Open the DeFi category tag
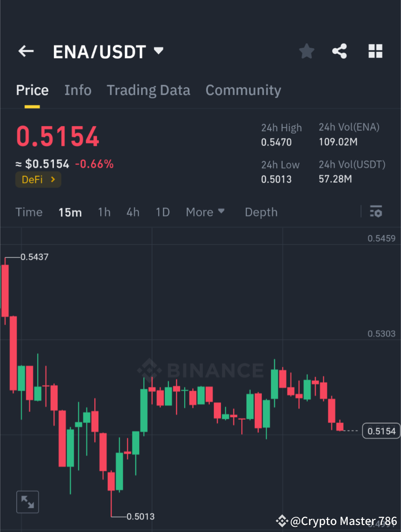The height and width of the screenshot is (532, 401). [38, 179]
